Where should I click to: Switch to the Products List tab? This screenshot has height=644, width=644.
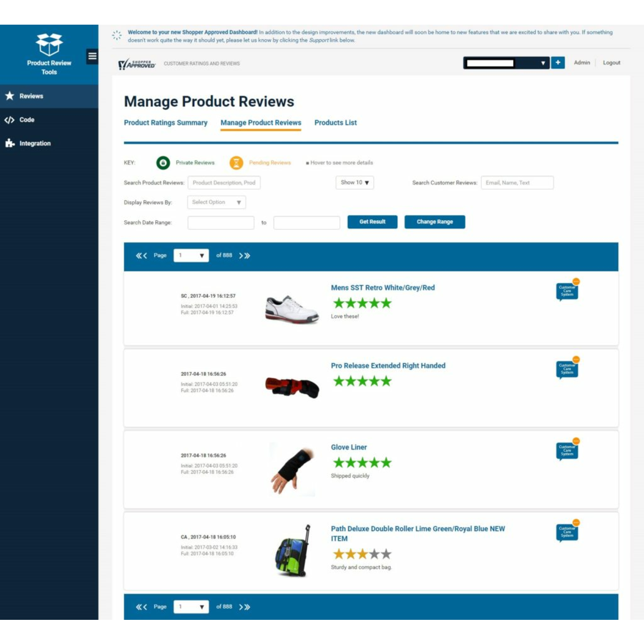tap(335, 122)
